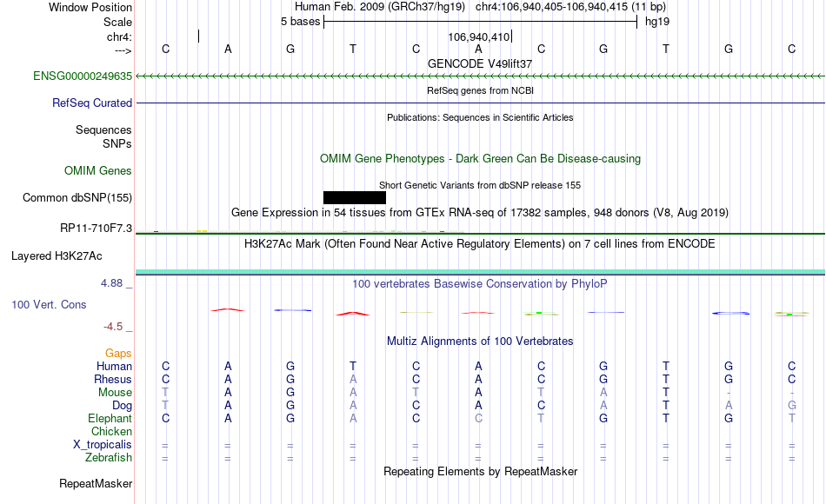This screenshot has width=826, height=504.
Task: Click the Human Feb. 2009 GRCh37/hg19 heading
Action: [380, 7]
